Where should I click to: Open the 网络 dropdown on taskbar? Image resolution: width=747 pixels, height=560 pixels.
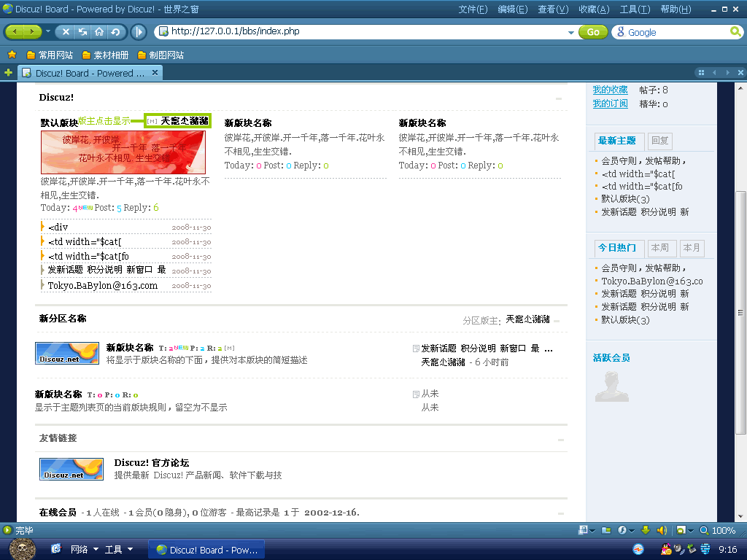tap(85, 550)
